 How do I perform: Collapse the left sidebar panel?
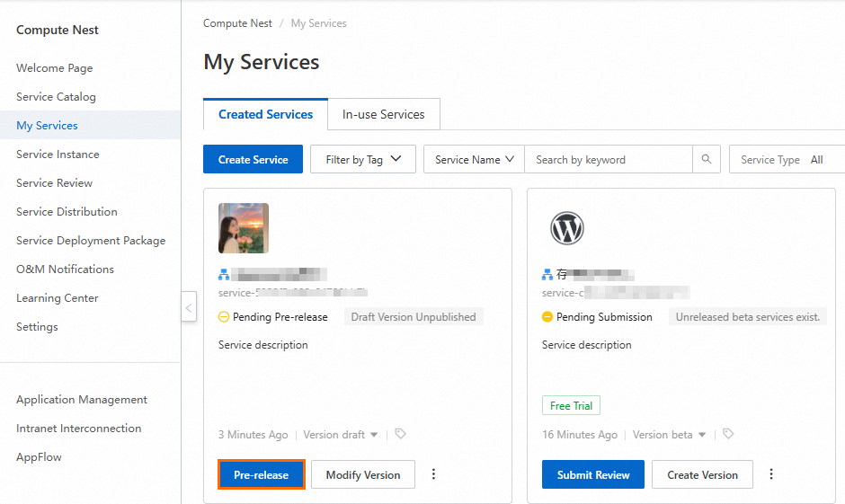[189, 307]
